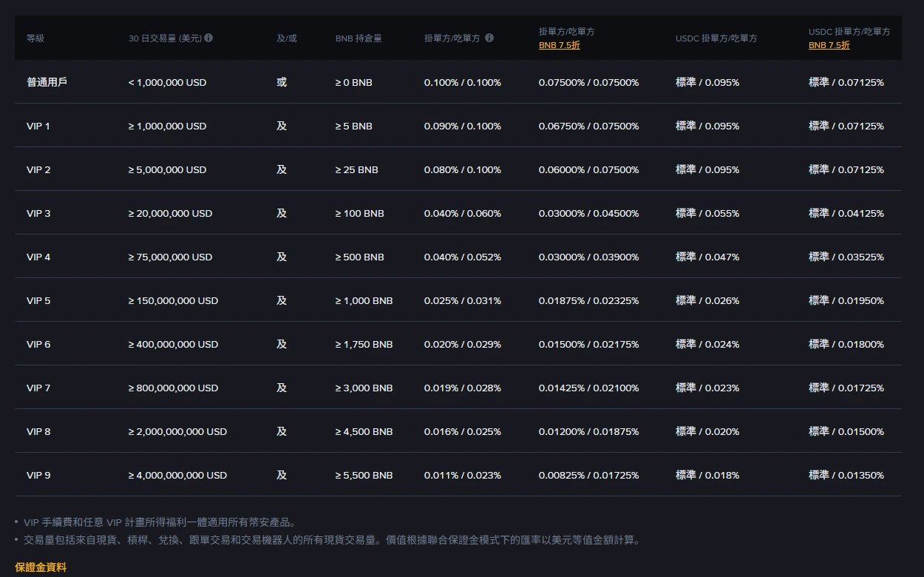924x577 pixels.
Task: Click info icon beside 30 日交易量 (美元)
Action: [x=208, y=38]
